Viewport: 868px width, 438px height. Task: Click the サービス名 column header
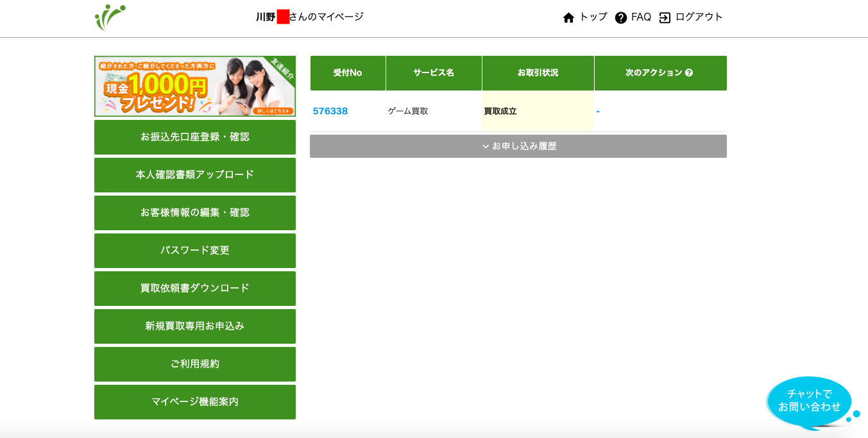point(434,73)
